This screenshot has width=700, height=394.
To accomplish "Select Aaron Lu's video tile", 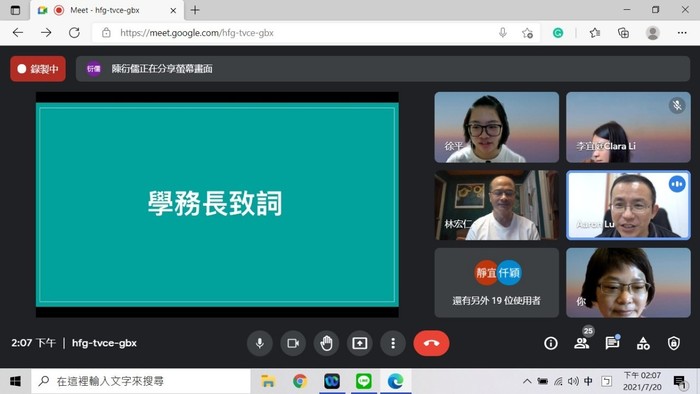I will click(x=628, y=205).
